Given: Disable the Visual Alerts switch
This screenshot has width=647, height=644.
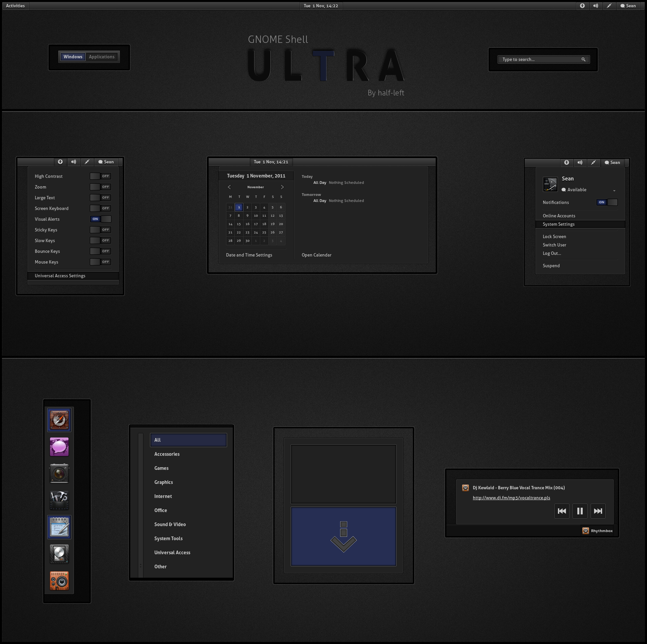Looking at the screenshot, I should coord(100,219).
